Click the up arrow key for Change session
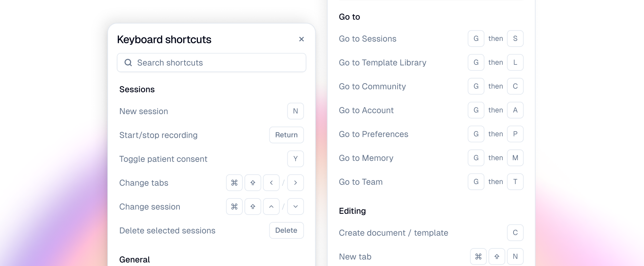This screenshot has height=266, width=644. (271, 207)
